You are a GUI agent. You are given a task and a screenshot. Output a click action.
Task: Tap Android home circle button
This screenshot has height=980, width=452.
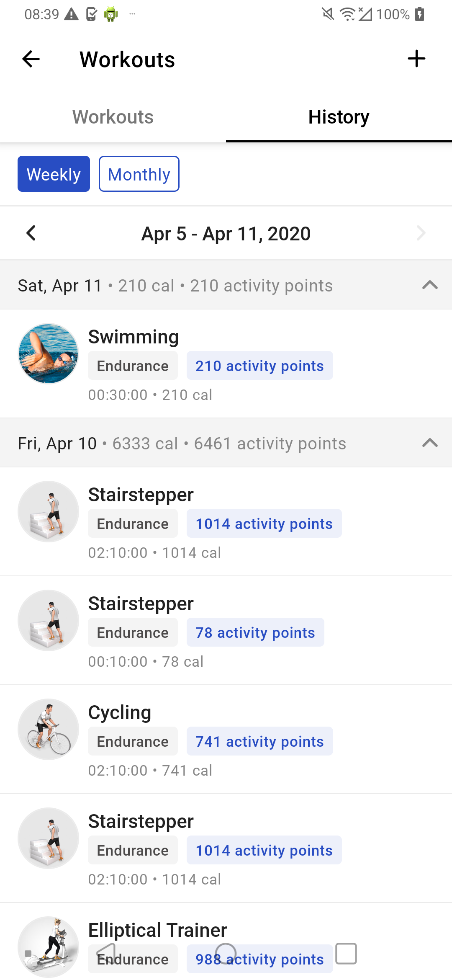click(x=226, y=954)
